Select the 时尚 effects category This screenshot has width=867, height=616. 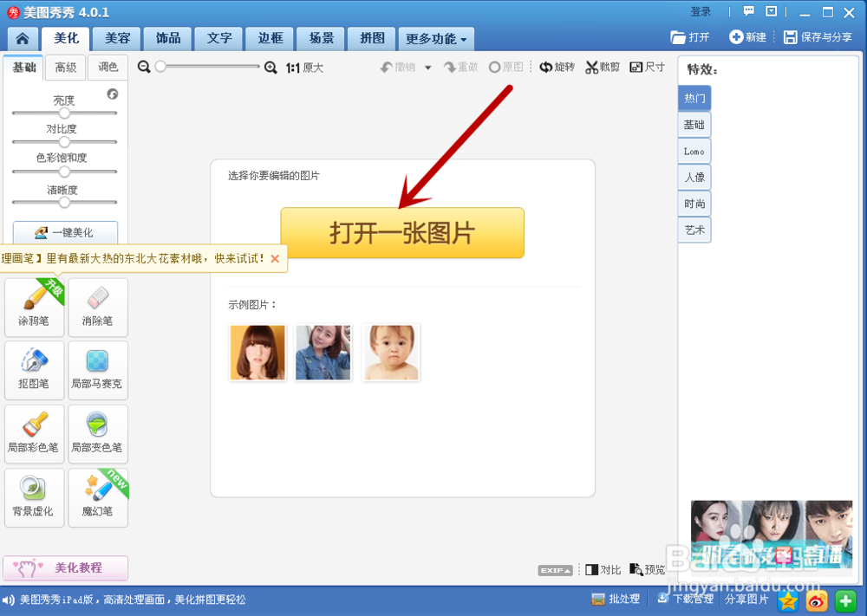(x=694, y=204)
